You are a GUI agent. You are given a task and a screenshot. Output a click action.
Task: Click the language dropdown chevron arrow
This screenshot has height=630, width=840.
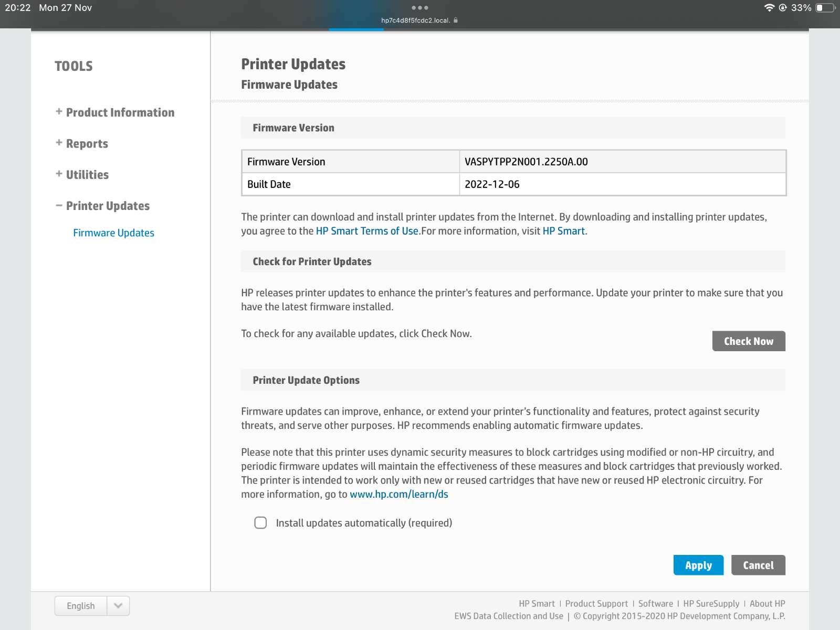[118, 606]
